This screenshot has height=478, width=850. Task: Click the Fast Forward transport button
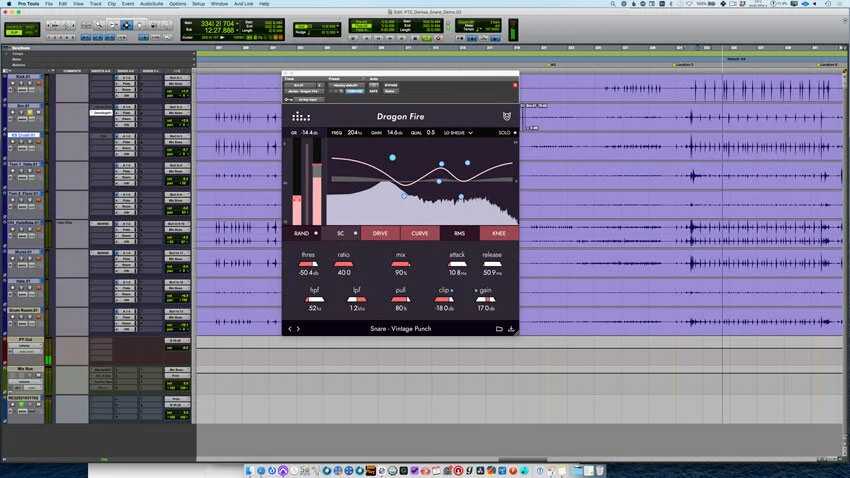[390, 38]
